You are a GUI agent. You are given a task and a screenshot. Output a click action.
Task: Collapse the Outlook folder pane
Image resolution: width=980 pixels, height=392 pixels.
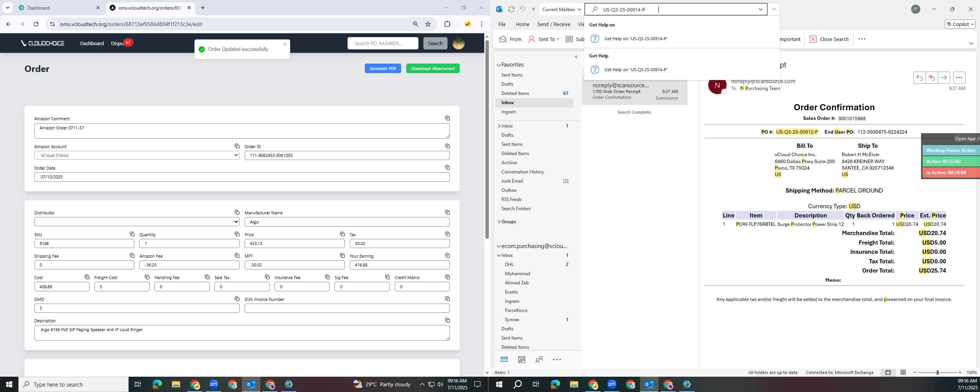576,57
